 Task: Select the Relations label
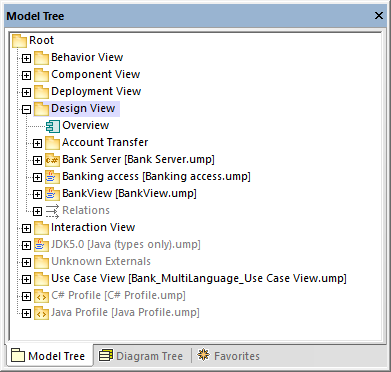coord(86,210)
